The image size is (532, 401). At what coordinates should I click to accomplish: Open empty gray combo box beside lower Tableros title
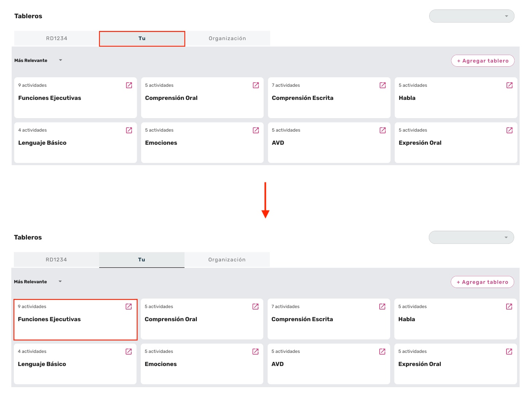[x=471, y=237]
